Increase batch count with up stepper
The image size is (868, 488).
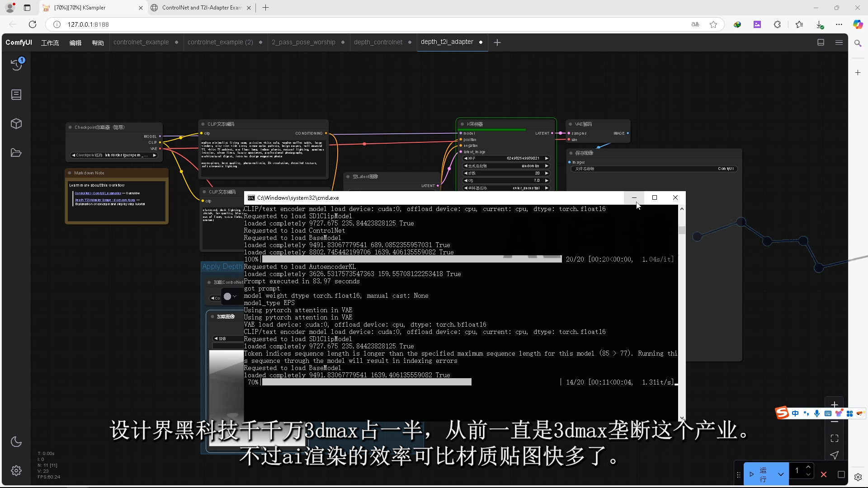pyautogui.click(x=808, y=467)
